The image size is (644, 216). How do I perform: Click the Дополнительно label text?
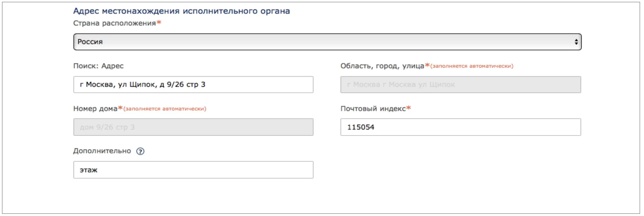pos(102,151)
